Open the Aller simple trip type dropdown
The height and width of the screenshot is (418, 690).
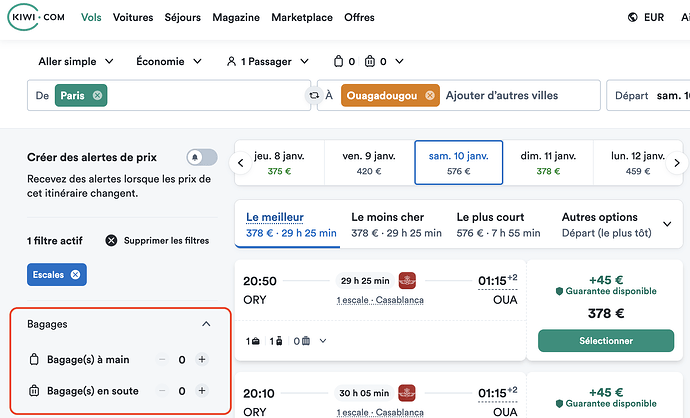(76, 61)
